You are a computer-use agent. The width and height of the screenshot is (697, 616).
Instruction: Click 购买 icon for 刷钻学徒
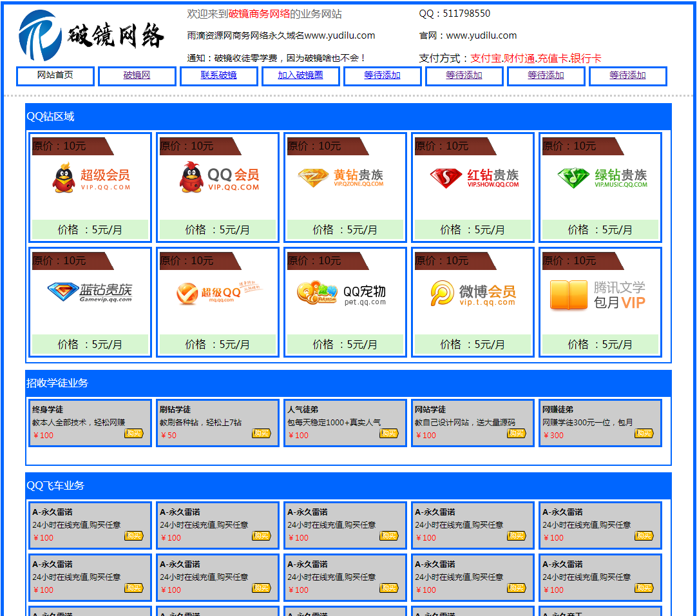click(x=262, y=433)
